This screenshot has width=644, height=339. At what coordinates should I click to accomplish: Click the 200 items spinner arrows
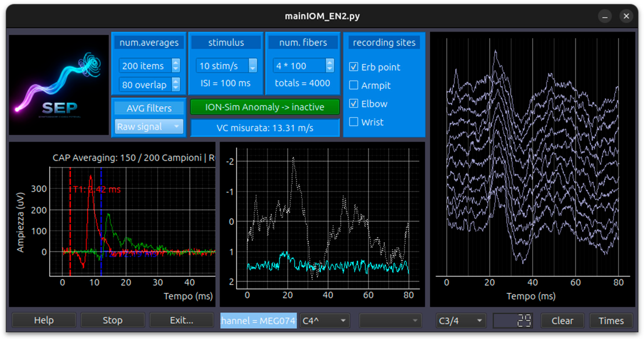[176, 66]
